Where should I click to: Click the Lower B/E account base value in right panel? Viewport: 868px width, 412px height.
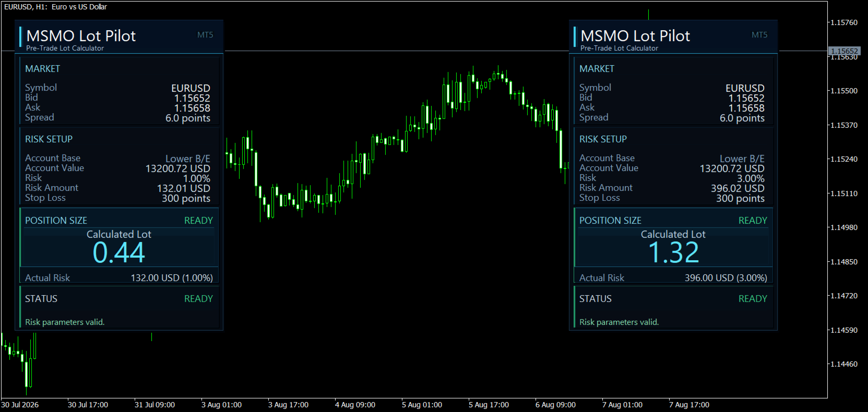(742, 159)
